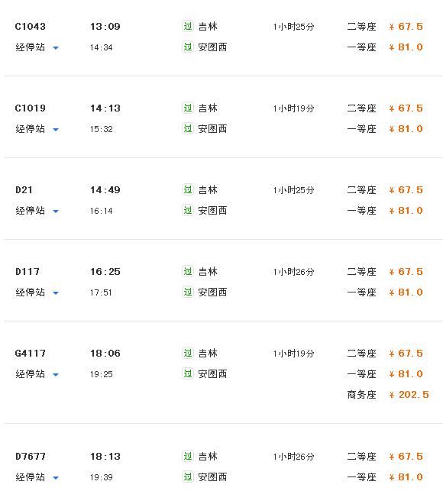Image resolution: width=443 pixels, height=504 pixels.
Task: Expand 经停站 stops for train D117
Action: pyautogui.click(x=37, y=292)
